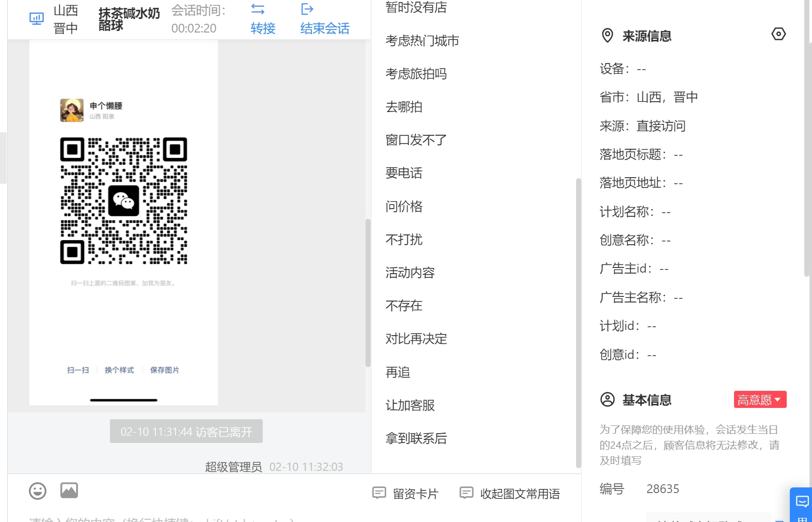Click the 结束会话 end session button label
812x522 pixels.
(325, 28)
